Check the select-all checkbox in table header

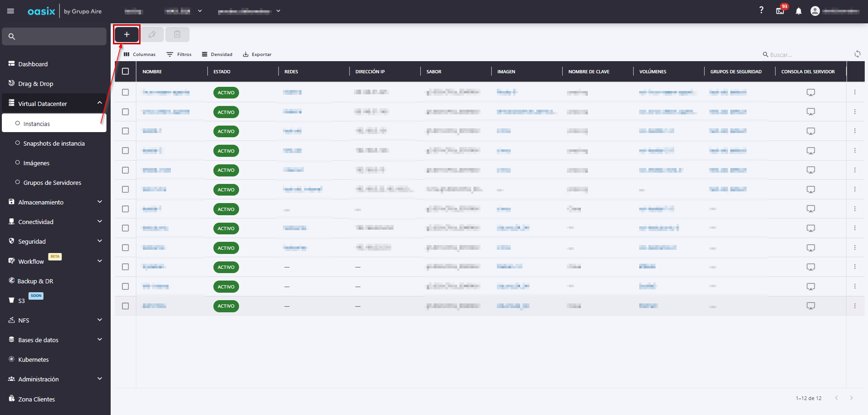tap(125, 71)
